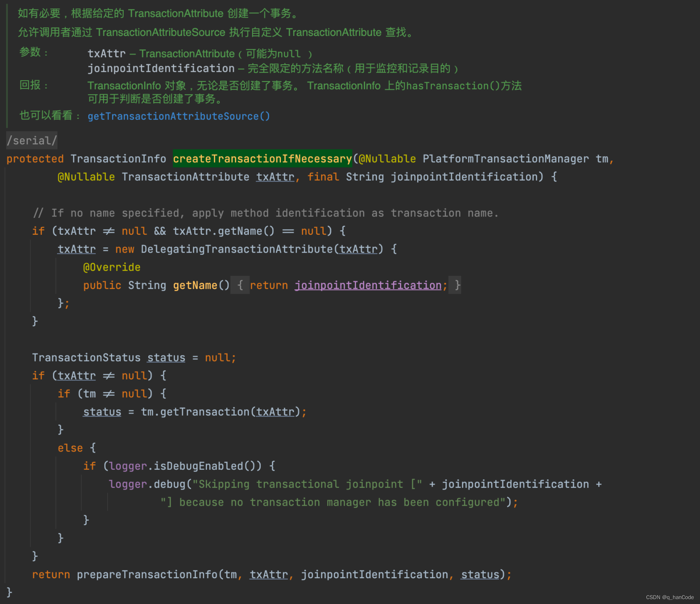Click the TransactionStatus type declaration
Screen dimensions: 700x604
(86, 358)
